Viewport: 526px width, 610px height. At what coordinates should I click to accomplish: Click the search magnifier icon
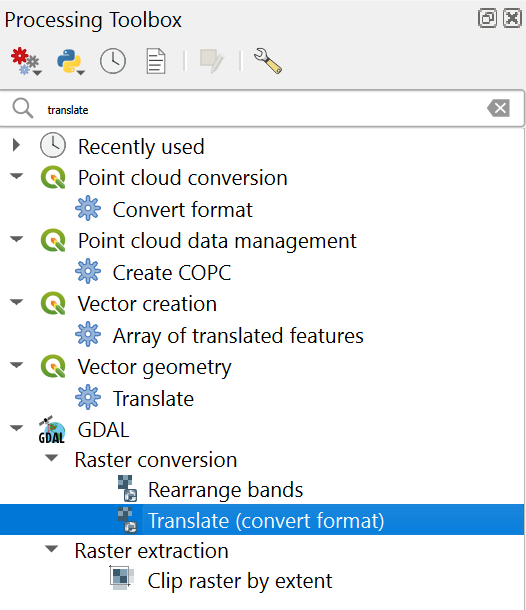point(22,108)
